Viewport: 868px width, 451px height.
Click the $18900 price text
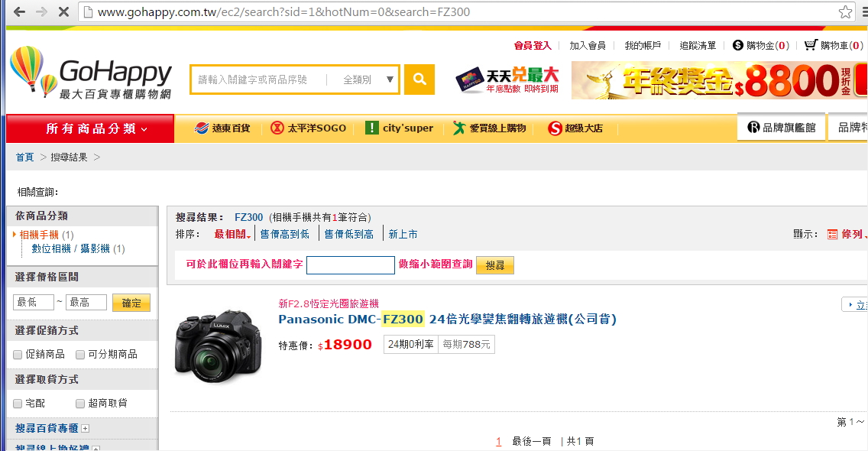pyautogui.click(x=345, y=345)
